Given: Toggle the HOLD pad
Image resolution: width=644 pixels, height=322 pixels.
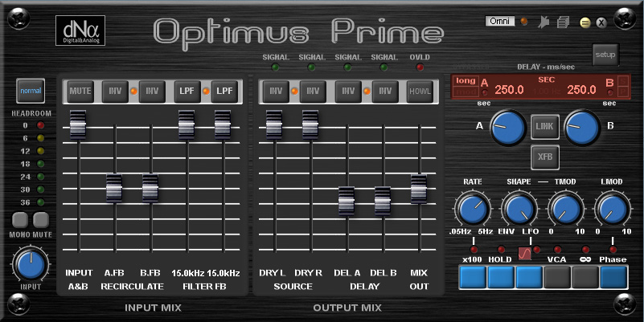Looking at the screenshot, I should coord(501,277).
